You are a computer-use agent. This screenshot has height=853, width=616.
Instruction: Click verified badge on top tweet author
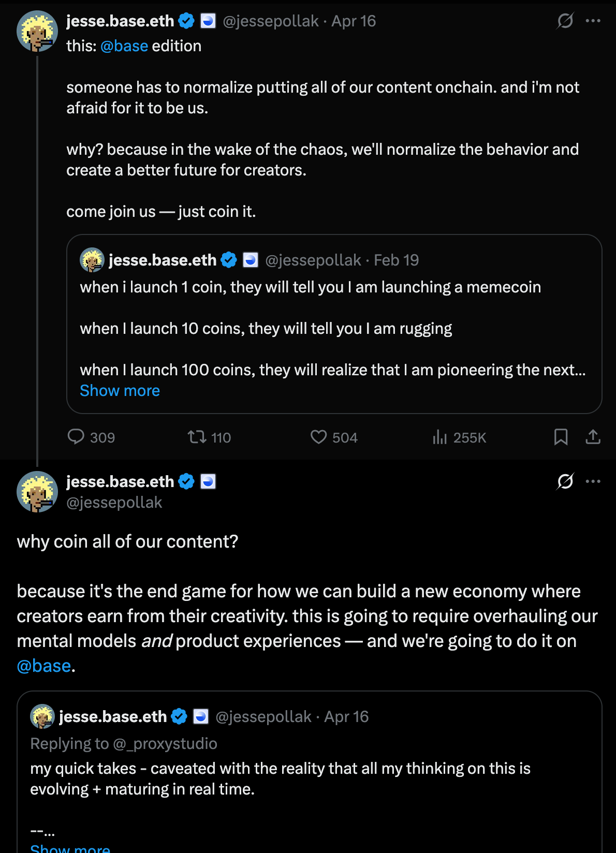(x=186, y=21)
